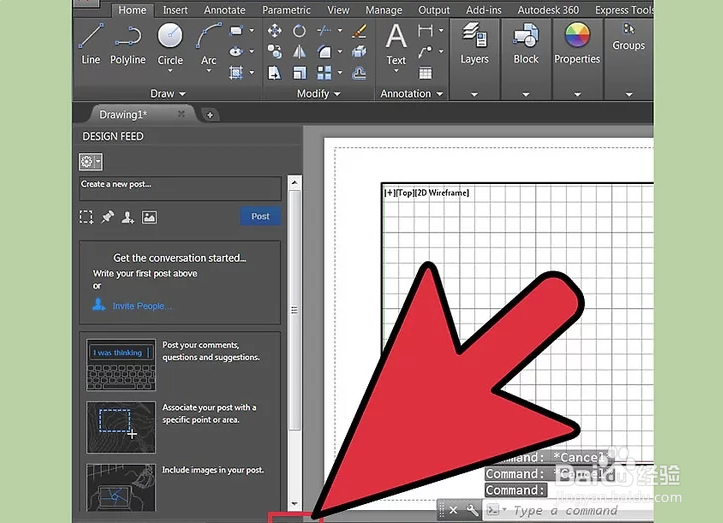This screenshot has width=723, height=523.
Task: Switch to the Home ribbon tab
Action: coord(132,10)
